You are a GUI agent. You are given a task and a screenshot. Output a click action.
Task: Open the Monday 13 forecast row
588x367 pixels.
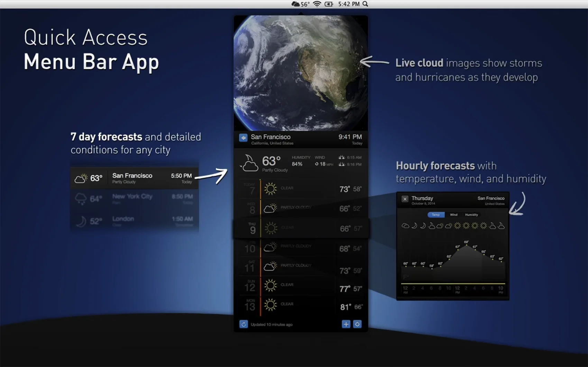pos(301,305)
